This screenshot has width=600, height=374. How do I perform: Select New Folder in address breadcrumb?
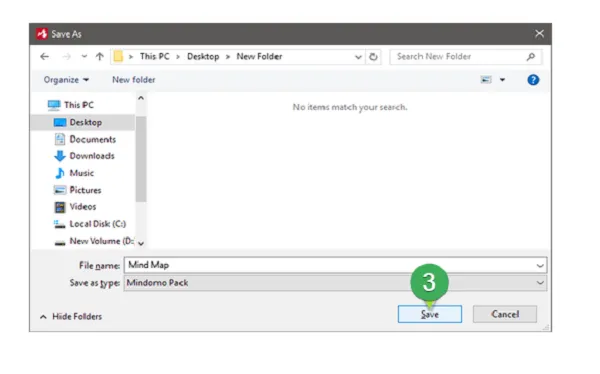259,57
